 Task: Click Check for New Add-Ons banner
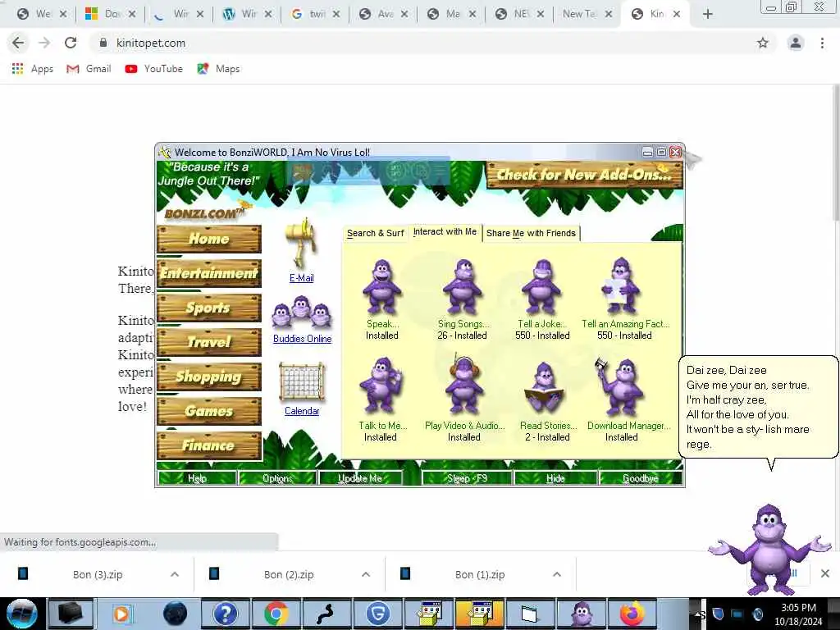tap(584, 175)
